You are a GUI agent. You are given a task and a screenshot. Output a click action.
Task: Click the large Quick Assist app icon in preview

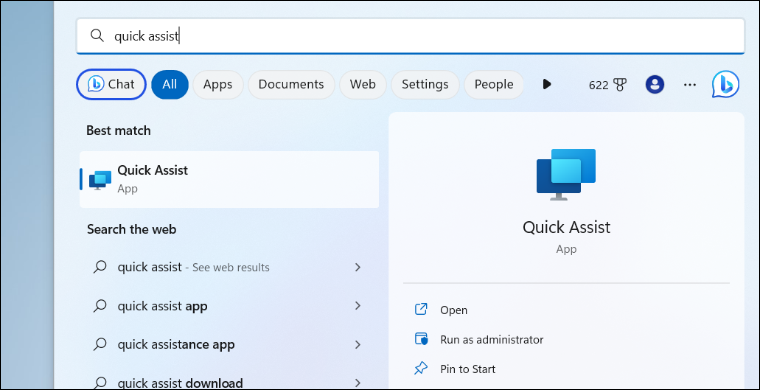(566, 174)
